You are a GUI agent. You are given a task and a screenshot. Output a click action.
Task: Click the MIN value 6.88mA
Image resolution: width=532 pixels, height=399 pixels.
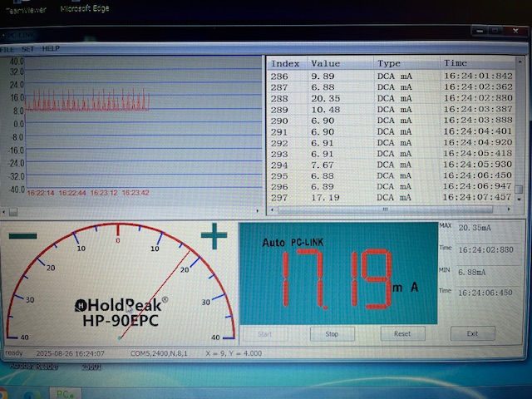pyautogui.click(x=472, y=272)
